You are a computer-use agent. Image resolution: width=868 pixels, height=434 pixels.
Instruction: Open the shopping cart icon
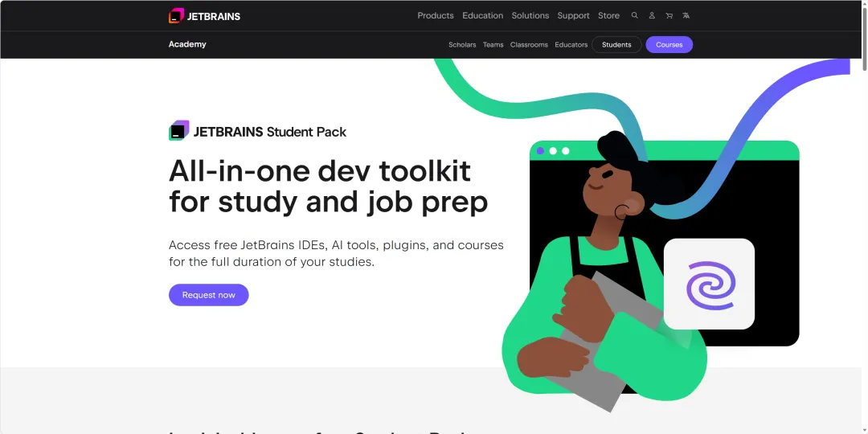coord(669,15)
